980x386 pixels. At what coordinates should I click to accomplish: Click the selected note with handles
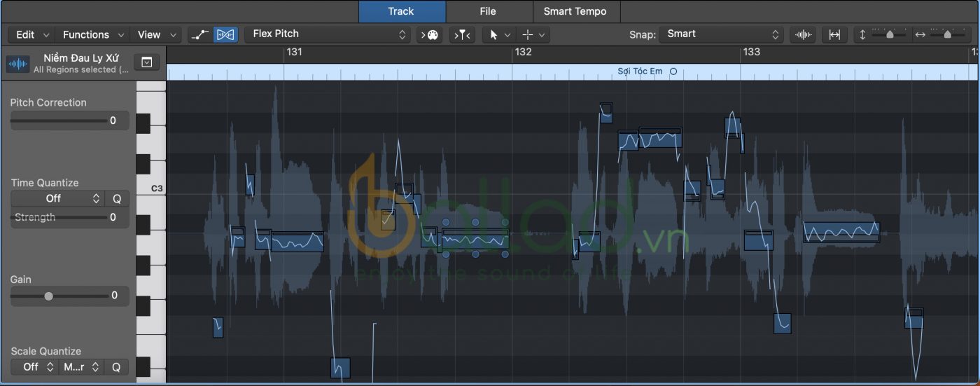pyautogui.click(x=475, y=240)
